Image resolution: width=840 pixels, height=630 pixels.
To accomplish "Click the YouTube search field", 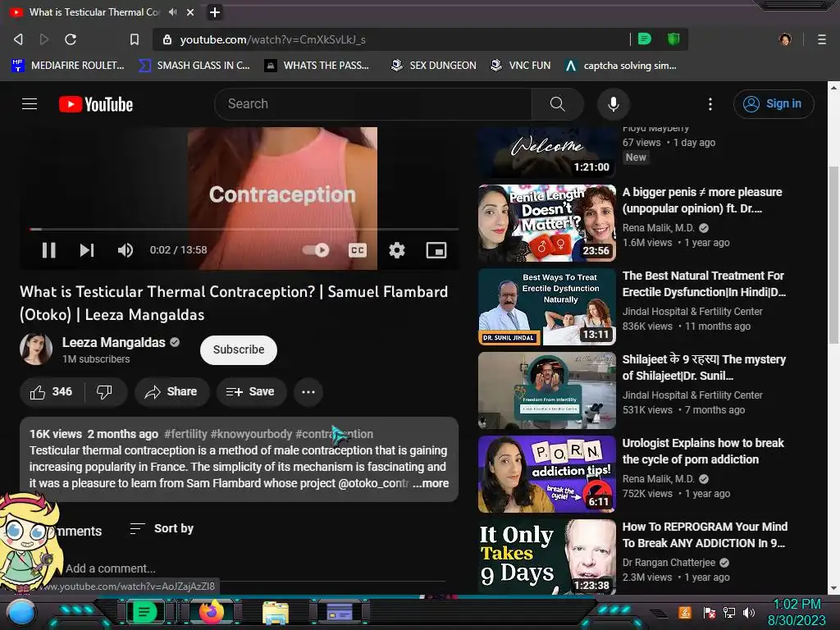I will (x=373, y=104).
